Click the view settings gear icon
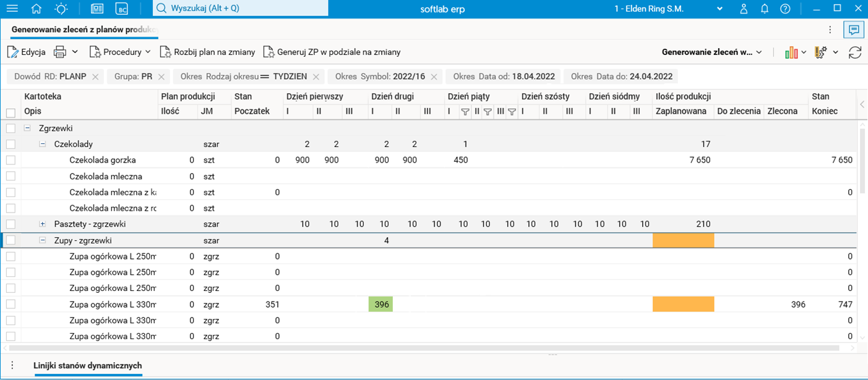Viewport: 868px width, 380px height. [x=821, y=53]
